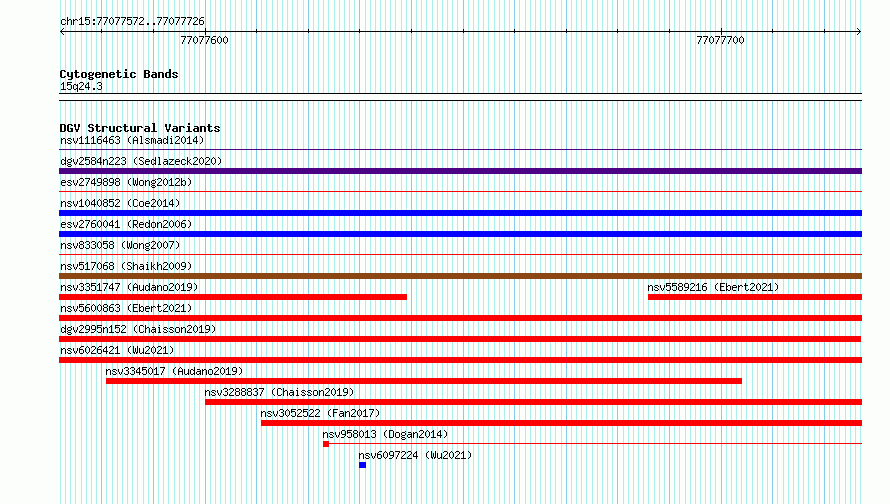This screenshot has width=890, height=504.
Task: Click the 77077600 ruler position label
Action: 204,40
